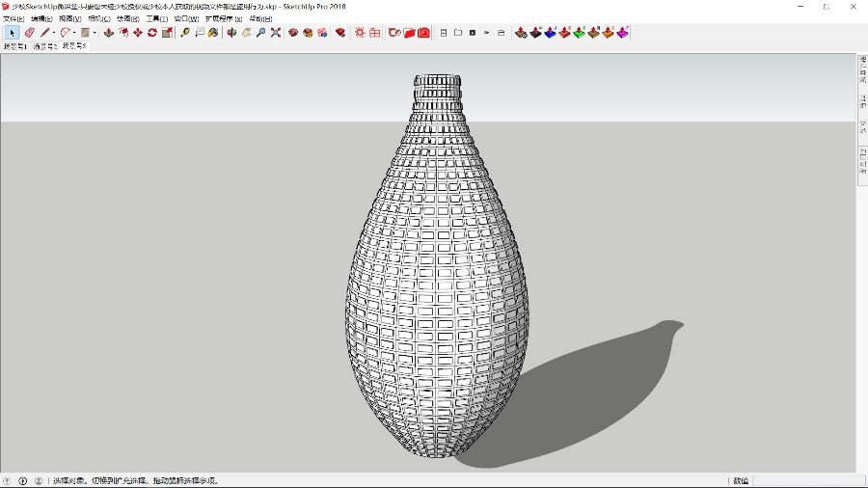The height and width of the screenshot is (488, 868).
Task: Switch to scene tab 场景号2
Action: coord(45,46)
